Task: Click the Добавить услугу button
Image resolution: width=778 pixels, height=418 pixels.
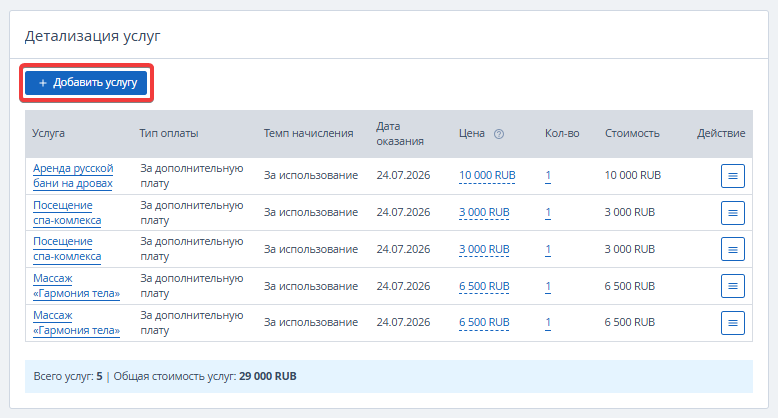Action: (x=86, y=83)
